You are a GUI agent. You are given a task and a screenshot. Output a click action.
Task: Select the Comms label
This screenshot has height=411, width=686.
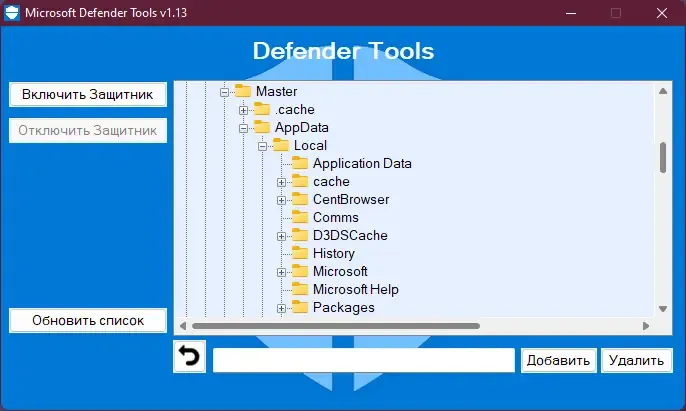[336, 217]
